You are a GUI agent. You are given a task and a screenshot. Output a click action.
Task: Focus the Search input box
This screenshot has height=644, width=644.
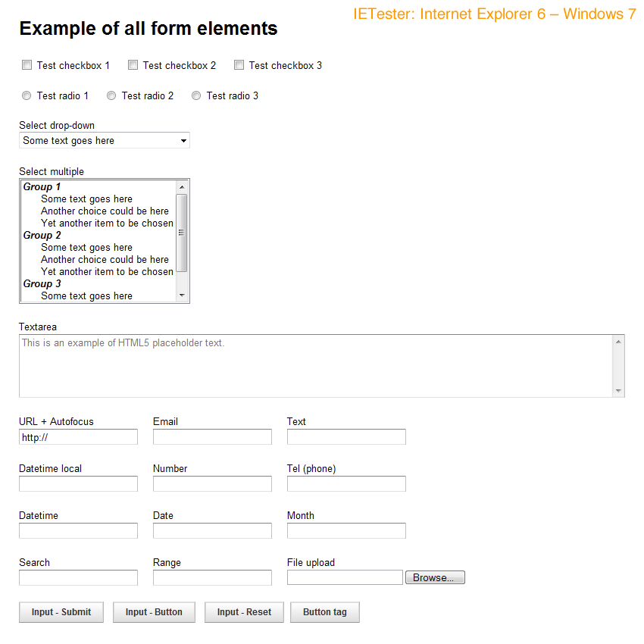pyautogui.click(x=78, y=578)
